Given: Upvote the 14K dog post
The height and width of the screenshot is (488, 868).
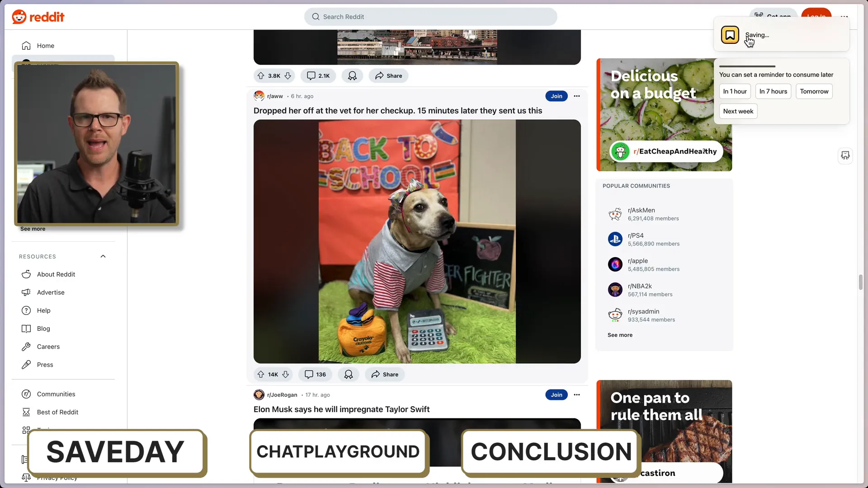Looking at the screenshot, I should 261,375.
